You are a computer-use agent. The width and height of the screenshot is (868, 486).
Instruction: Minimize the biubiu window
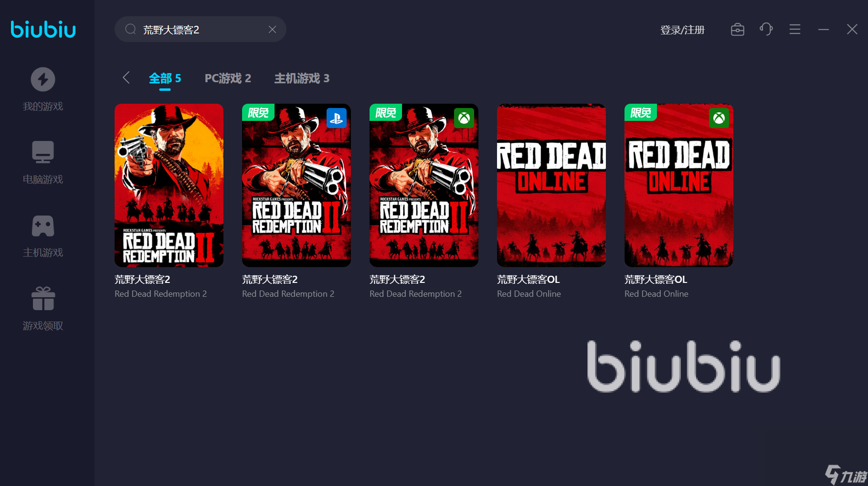click(x=824, y=29)
